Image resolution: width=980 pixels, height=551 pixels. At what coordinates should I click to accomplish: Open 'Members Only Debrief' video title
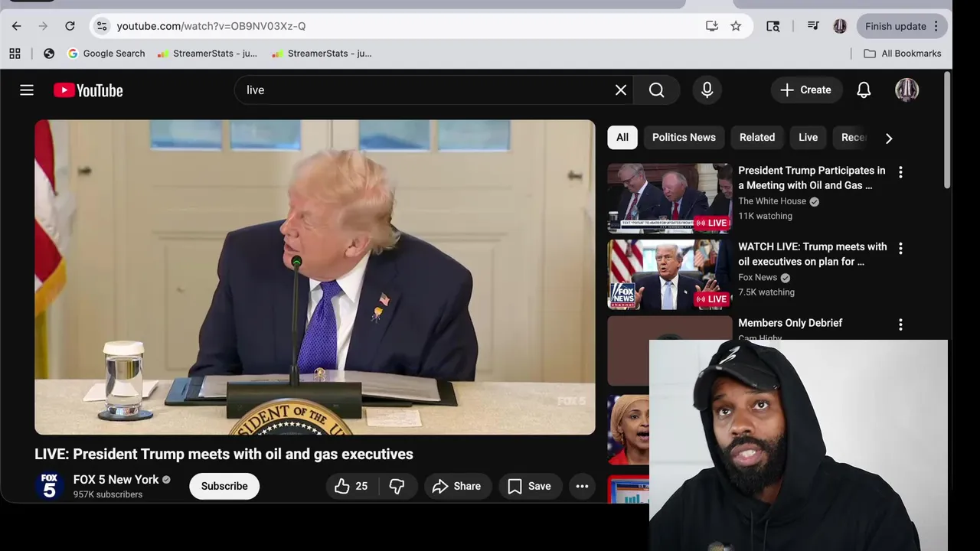[x=790, y=323]
